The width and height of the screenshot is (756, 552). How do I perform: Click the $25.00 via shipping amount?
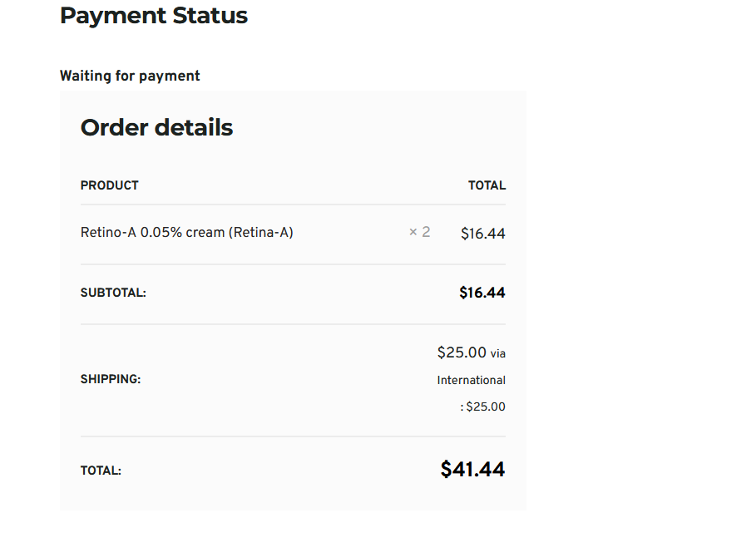471,352
